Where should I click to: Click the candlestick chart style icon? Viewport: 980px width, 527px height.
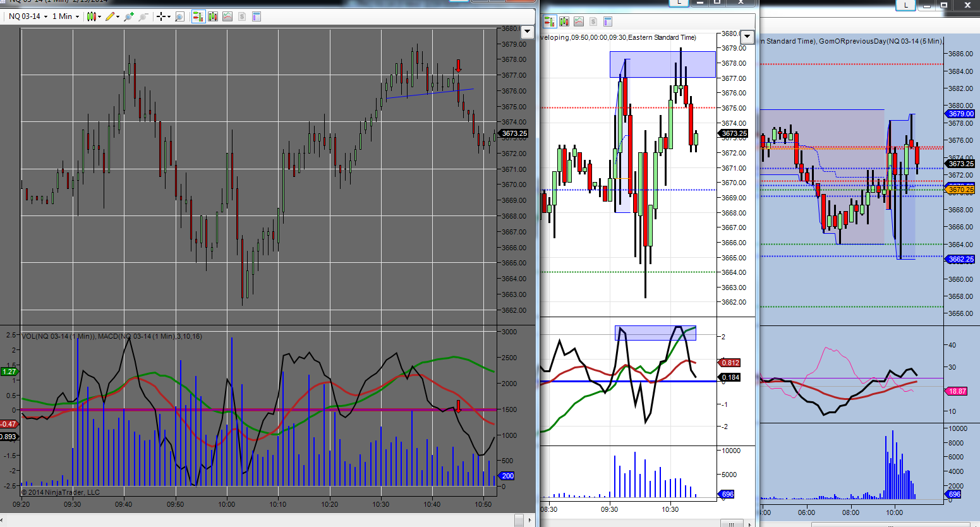click(92, 16)
